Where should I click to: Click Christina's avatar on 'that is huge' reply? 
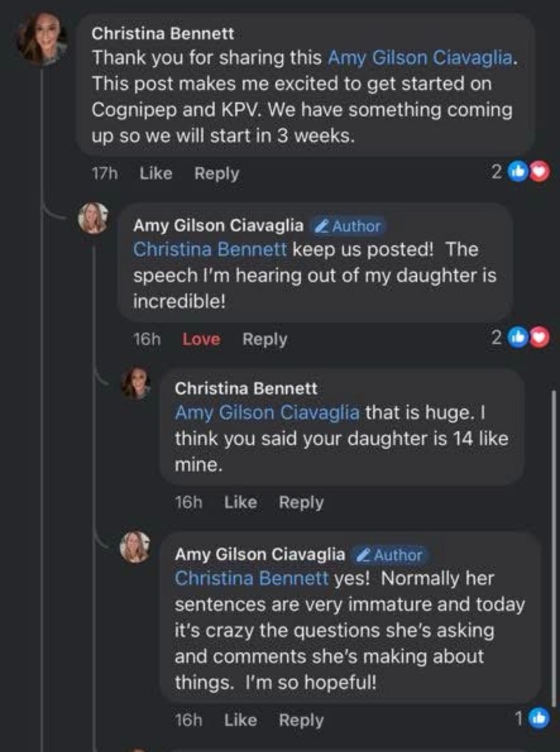click(136, 383)
